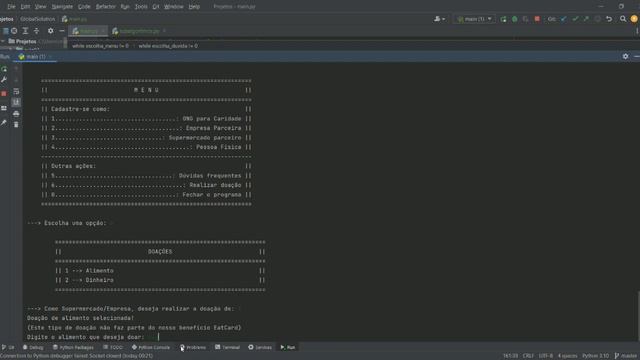
Task: Show Git history clock icon
Action: click(598, 19)
